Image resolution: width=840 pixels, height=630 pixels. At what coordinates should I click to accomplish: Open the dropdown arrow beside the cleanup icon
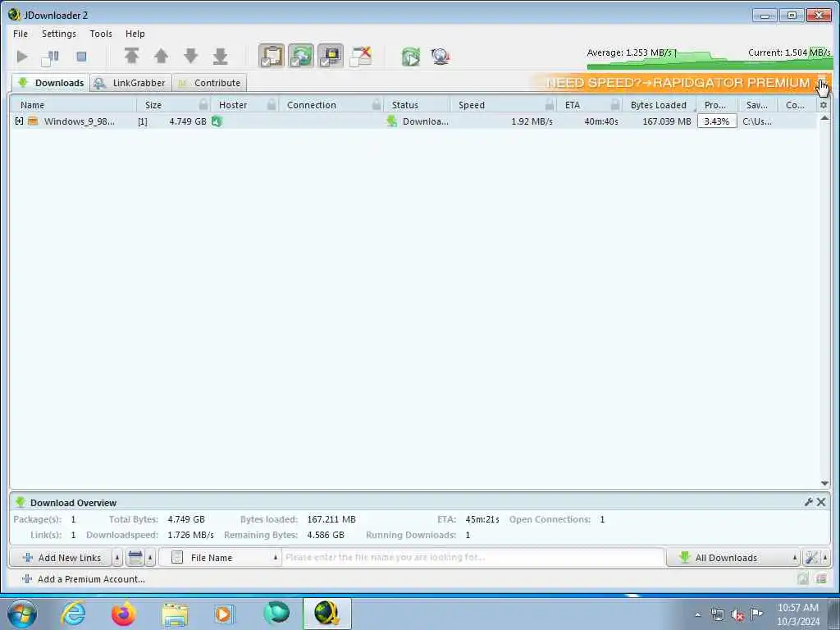(150, 558)
